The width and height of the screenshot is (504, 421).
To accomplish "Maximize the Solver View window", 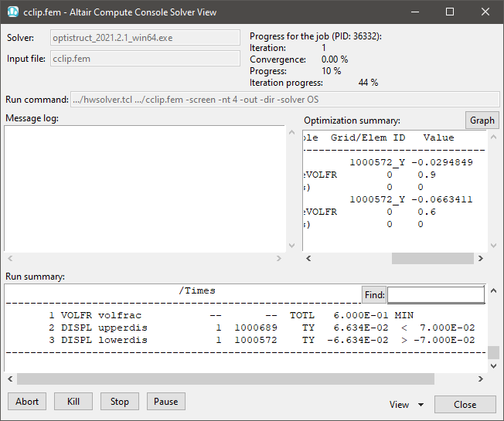I will click(x=450, y=12).
